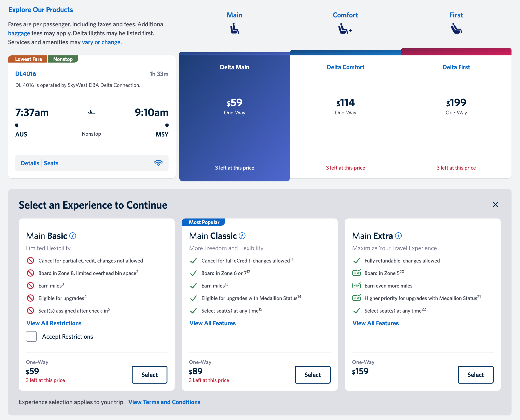Viewport: 520px width, 420px height.
Task: Expand View All Restrictions
Action: pyautogui.click(x=54, y=323)
